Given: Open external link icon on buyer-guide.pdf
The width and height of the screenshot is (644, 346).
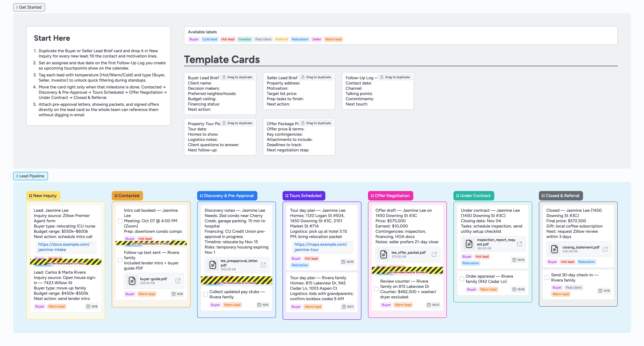Looking at the screenshot, I should pos(178,281).
